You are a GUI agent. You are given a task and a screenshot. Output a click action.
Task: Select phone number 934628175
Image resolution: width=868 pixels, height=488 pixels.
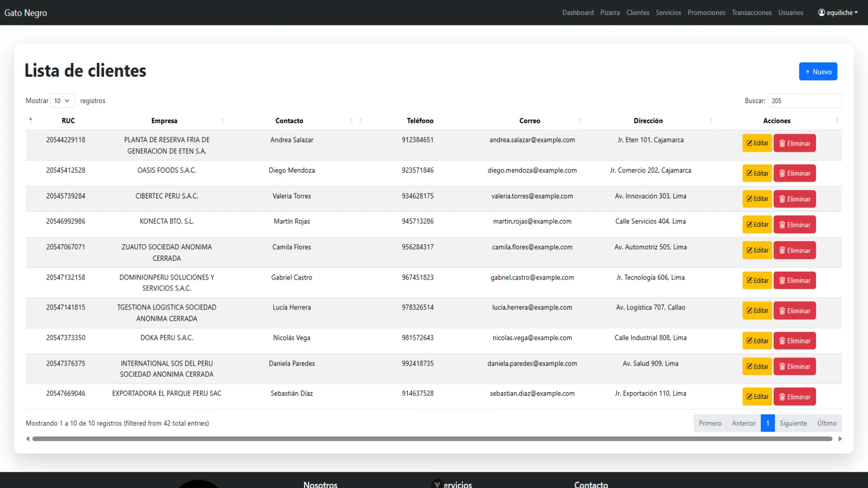click(x=418, y=196)
